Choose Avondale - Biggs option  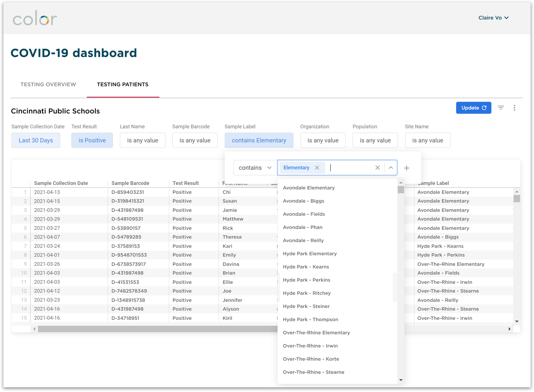coord(337,201)
